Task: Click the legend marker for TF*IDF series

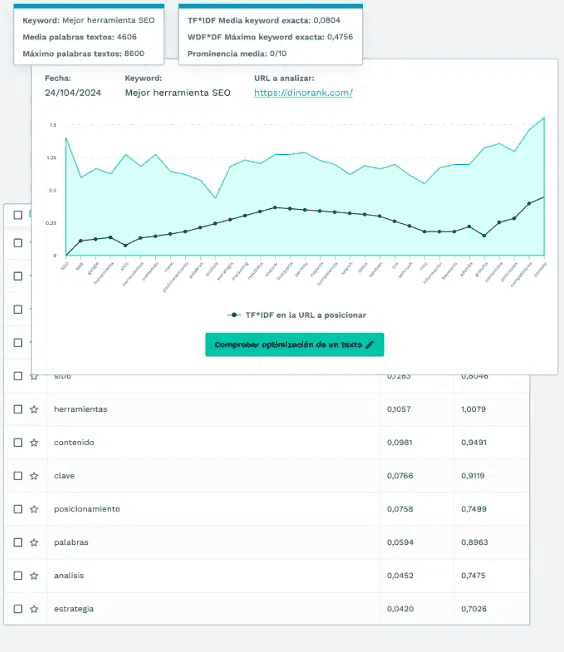Action: pos(234,315)
